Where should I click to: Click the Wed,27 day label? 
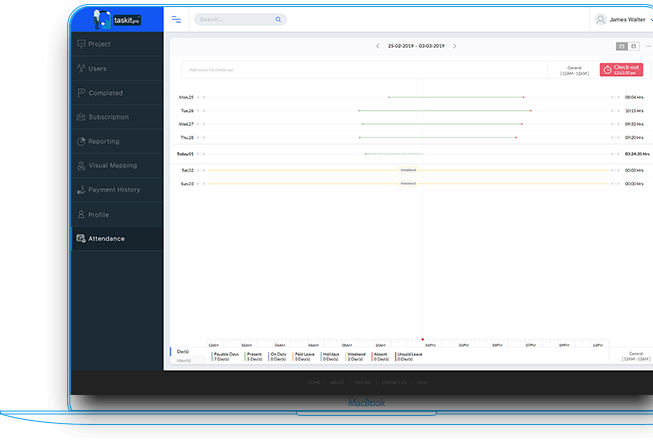coord(186,124)
